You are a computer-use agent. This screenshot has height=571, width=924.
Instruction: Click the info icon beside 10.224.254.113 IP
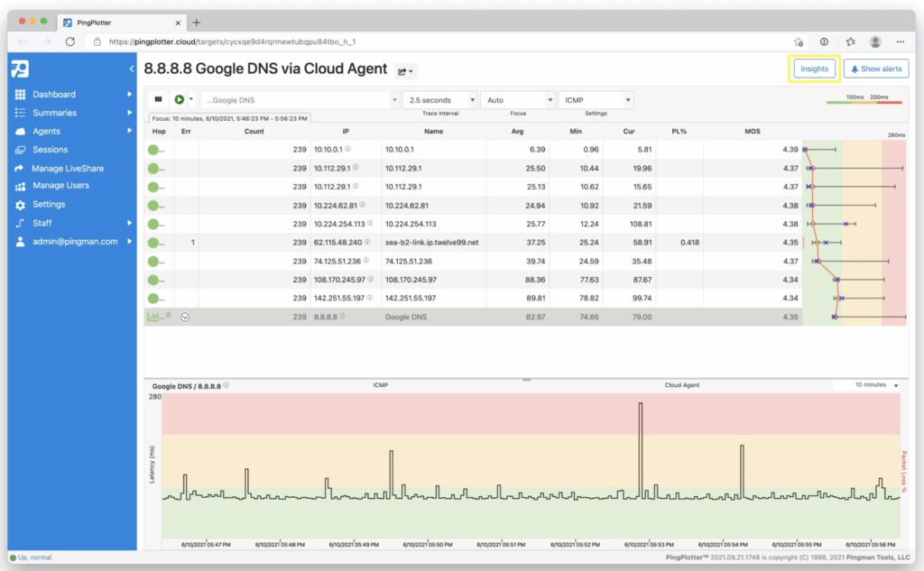click(370, 224)
